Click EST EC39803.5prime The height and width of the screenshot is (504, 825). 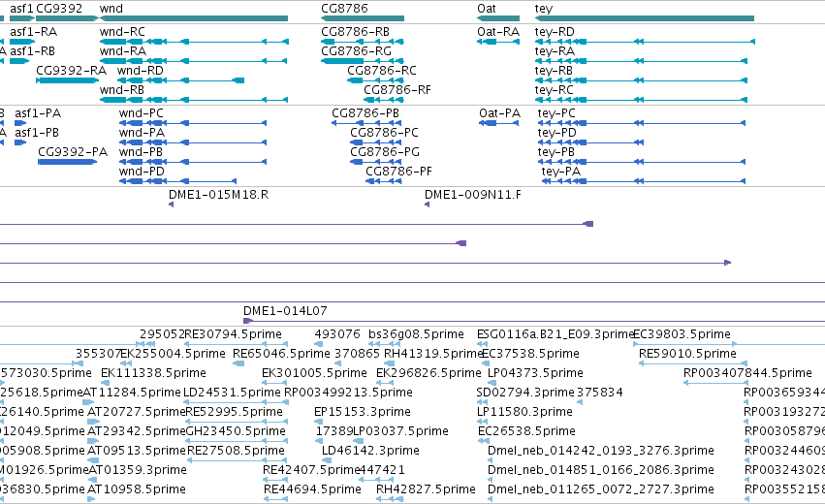682,334
